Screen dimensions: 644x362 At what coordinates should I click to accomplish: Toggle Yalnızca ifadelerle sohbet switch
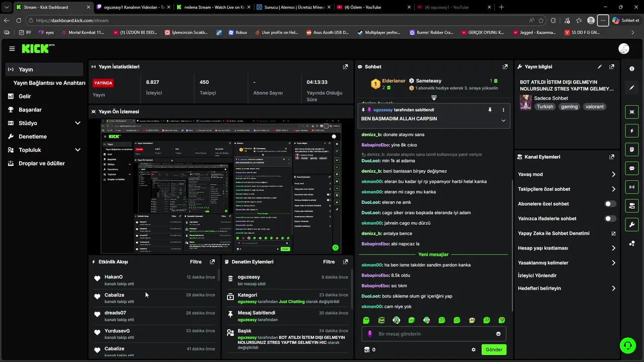coord(610,219)
